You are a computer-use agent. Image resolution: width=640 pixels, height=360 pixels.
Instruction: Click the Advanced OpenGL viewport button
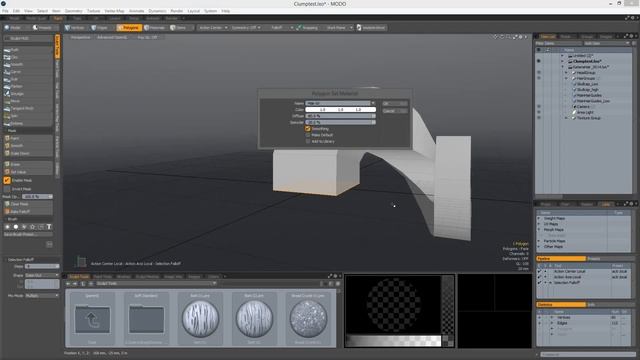112,37
